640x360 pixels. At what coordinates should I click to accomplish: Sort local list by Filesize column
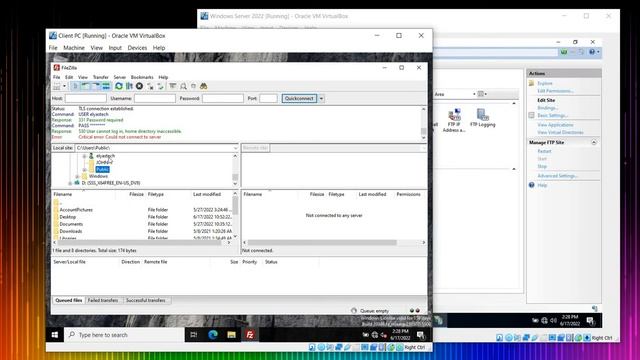pyautogui.click(x=136, y=194)
